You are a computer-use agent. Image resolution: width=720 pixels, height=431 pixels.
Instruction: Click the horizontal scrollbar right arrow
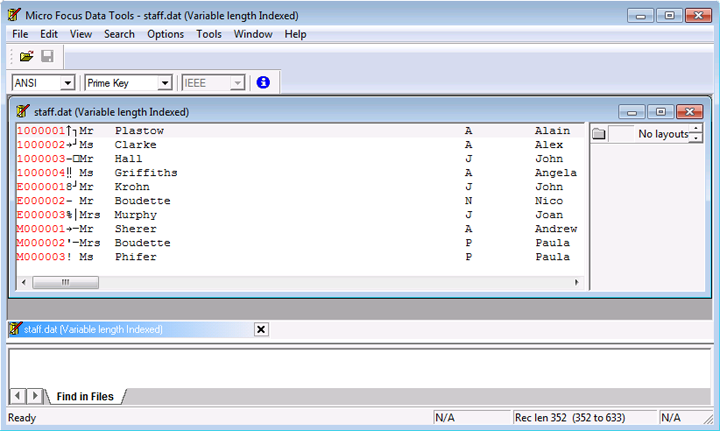578,283
